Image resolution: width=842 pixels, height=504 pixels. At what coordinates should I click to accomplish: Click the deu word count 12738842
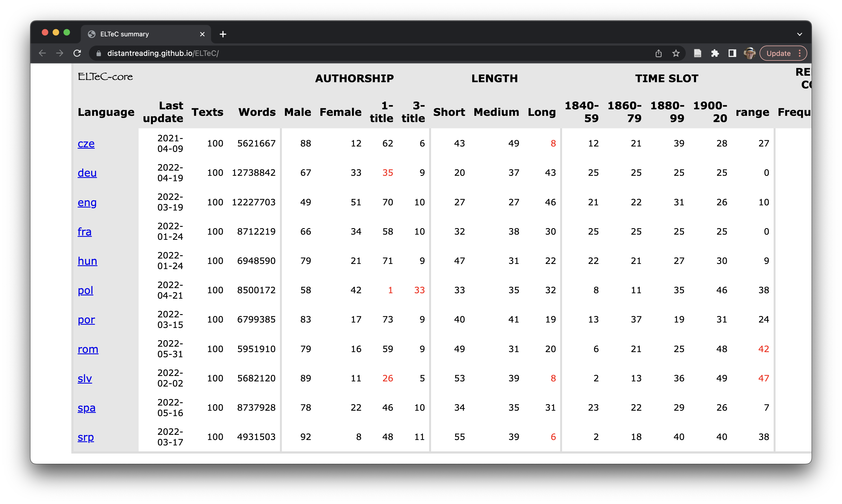tap(254, 173)
